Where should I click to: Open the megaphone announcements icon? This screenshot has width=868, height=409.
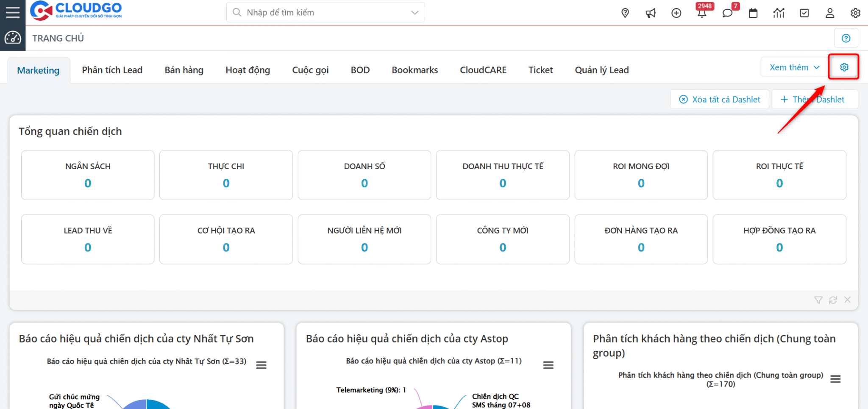(651, 13)
